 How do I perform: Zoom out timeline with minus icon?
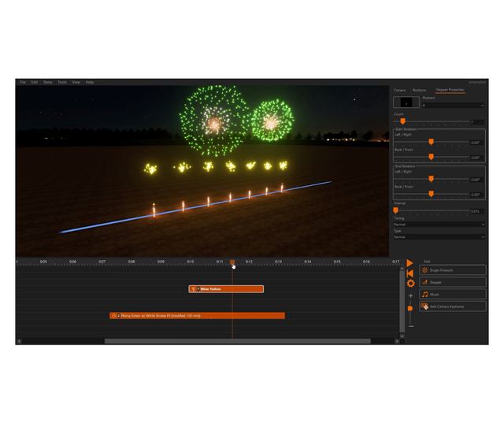[x=411, y=326]
